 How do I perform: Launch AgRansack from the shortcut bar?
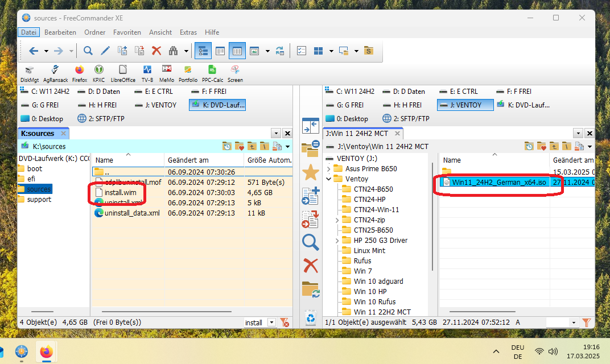point(55,74)
